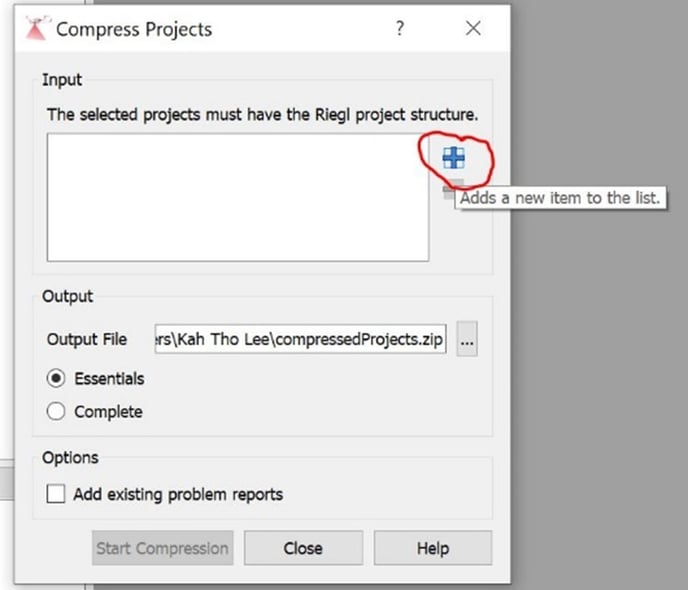688x590 pixels.
Task: Click the 'Options' group heading
Action: [70, 458]
